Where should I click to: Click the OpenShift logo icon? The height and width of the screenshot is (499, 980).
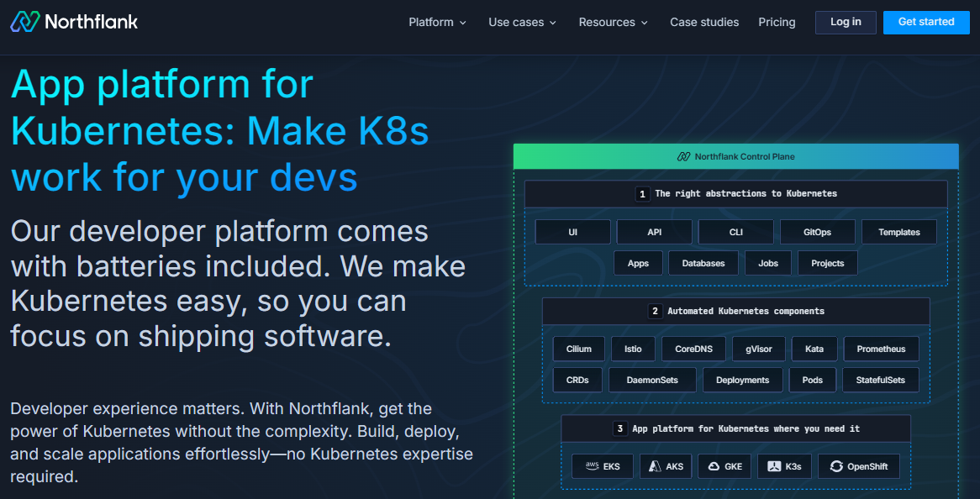pyautogui.click(x=835, y=466)
